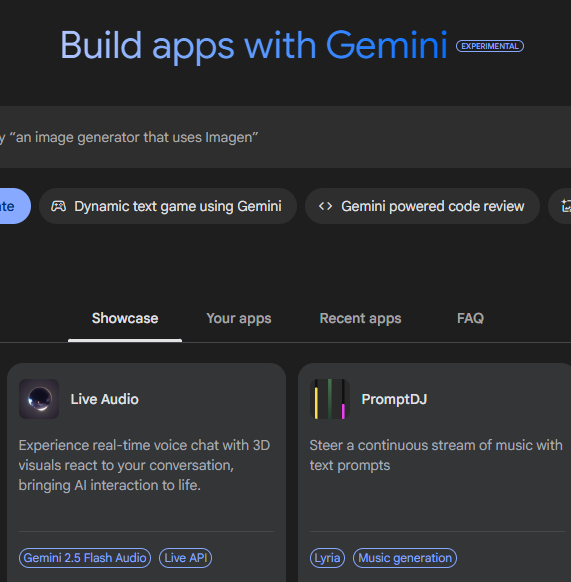Click the game controller icon in the suggestion chip
This screenshot has width=571, height=582.
click(58, 206)
